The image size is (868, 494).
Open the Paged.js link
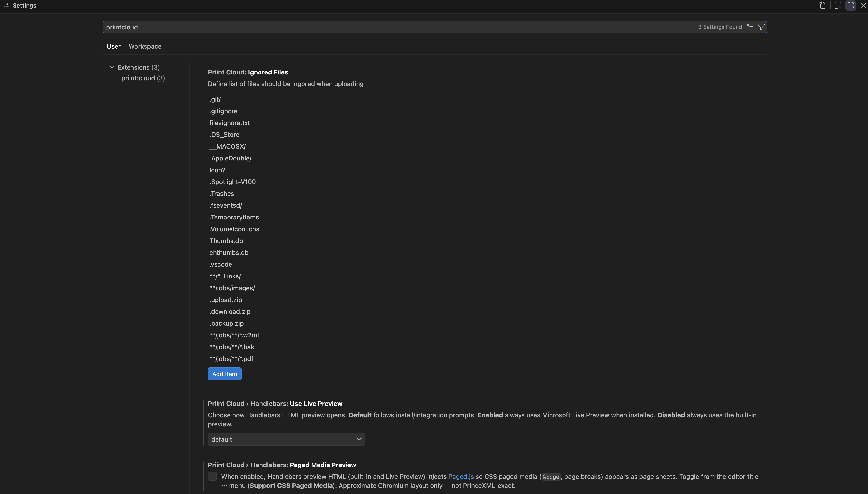[x=461, y=476]
